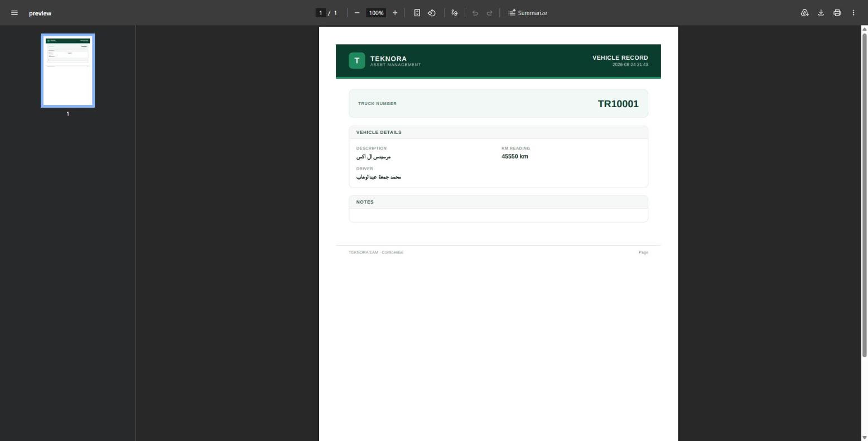Click the scrollbar up arrow
This screenshot has width=868, height=441.
point(865,29)
